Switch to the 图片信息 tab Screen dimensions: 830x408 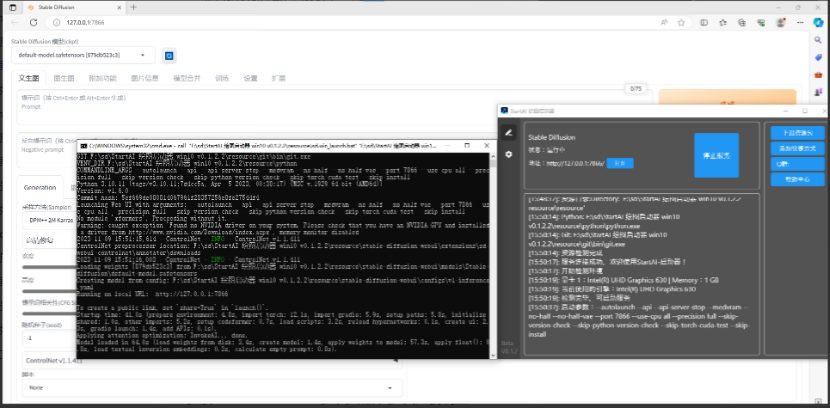coord(145,78)
